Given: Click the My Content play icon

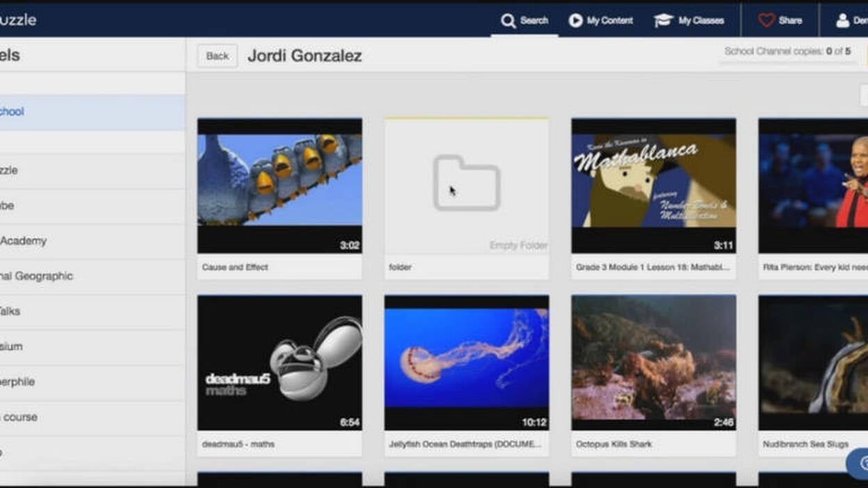Looking at the screenshot, I should (575, 21).
